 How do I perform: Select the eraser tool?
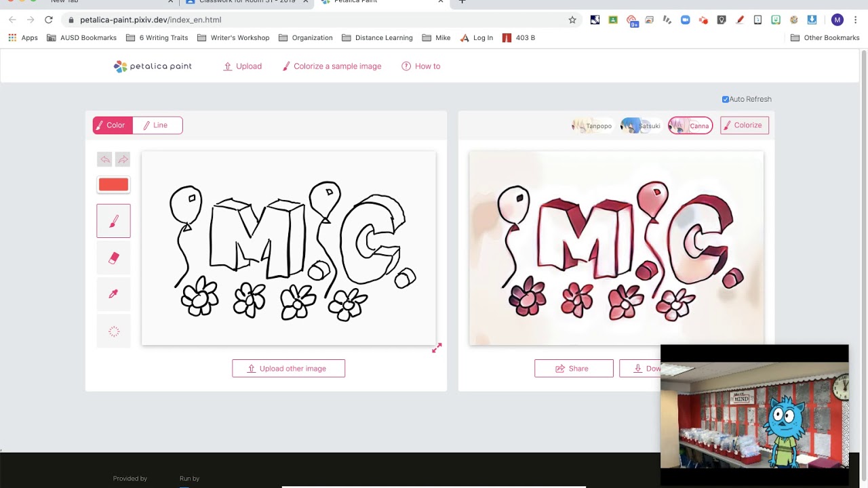coord(113,258)
